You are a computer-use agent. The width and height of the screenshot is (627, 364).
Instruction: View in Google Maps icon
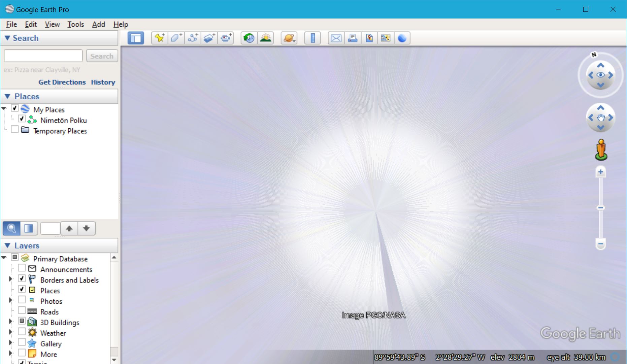(x=369, y=38)
